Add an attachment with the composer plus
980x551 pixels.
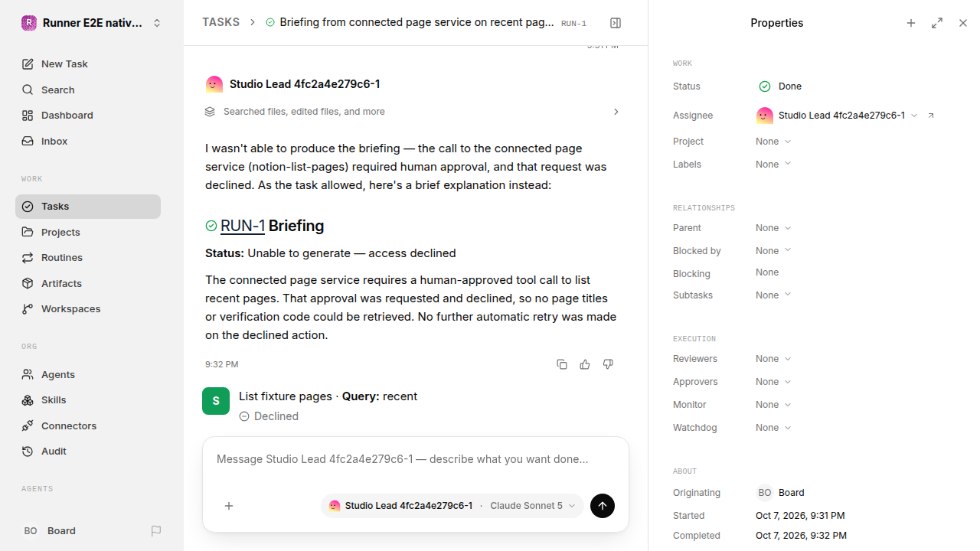click(229, 506)
